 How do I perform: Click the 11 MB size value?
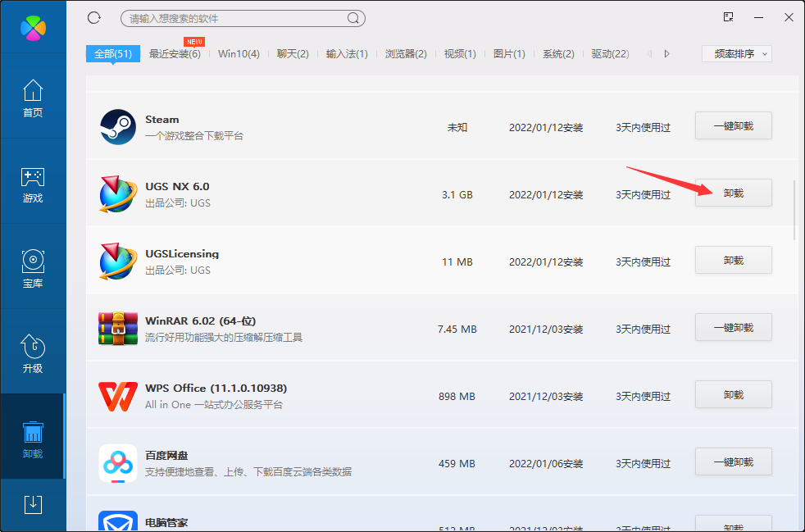pos(457,261)
